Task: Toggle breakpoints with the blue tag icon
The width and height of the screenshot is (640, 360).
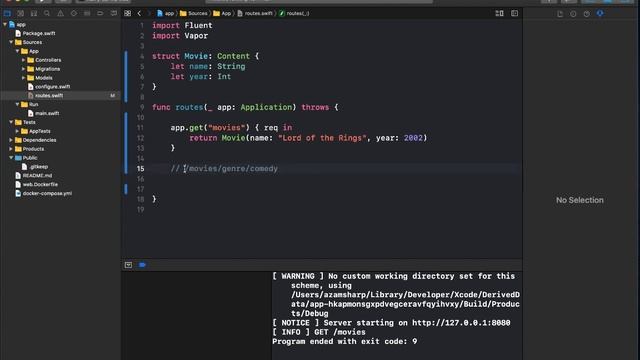Action: 142,265
